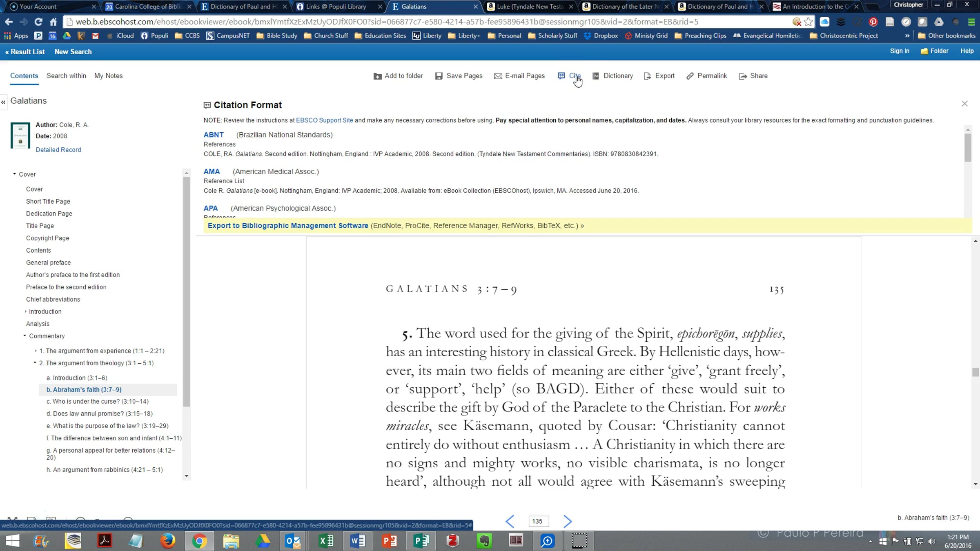Image resolution: width=980 pixels, height=551 pixels.
Task: Click the page number input field
Action: [x=538, y=521]
